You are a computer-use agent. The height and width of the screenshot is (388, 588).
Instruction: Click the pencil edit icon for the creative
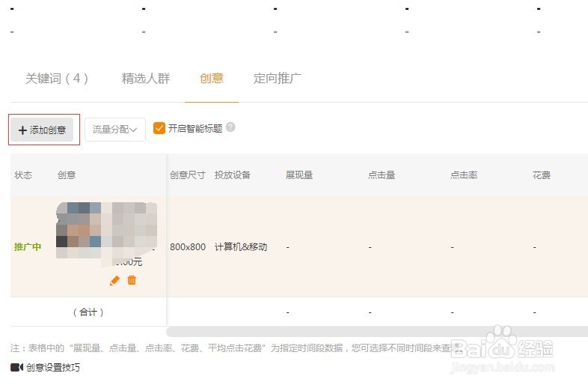point(114,281)
